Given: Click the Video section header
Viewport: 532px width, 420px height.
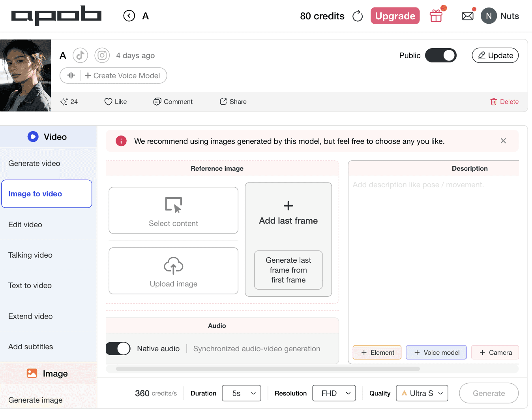Looking at the screenshot, I should pos(48,137).
